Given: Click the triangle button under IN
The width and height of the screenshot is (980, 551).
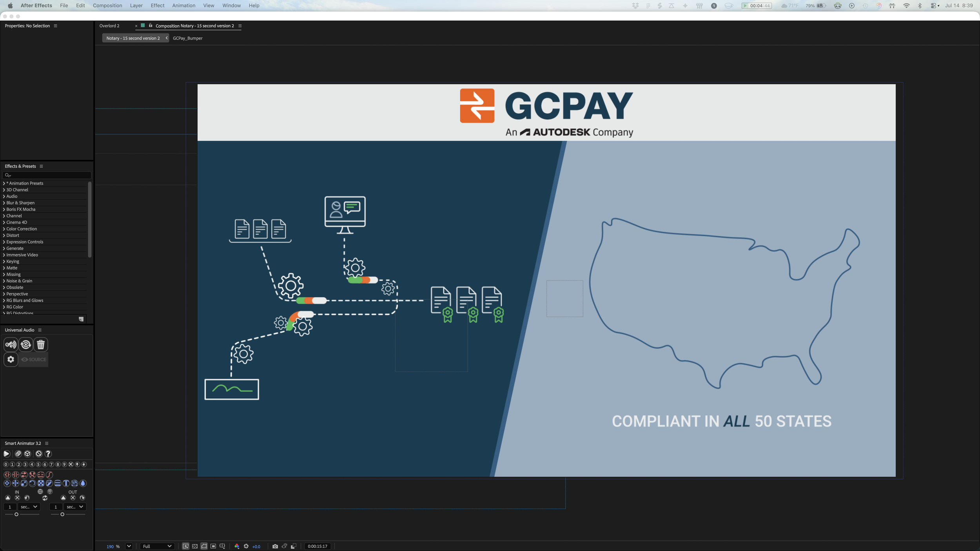Looking at the screenshot, I should coord(8,498).
